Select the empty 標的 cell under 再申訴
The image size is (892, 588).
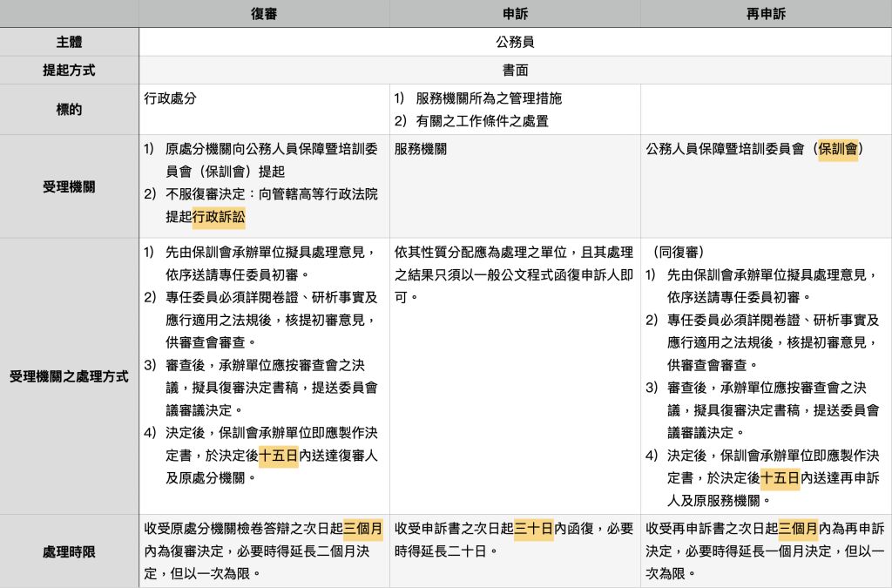[766, 110]
